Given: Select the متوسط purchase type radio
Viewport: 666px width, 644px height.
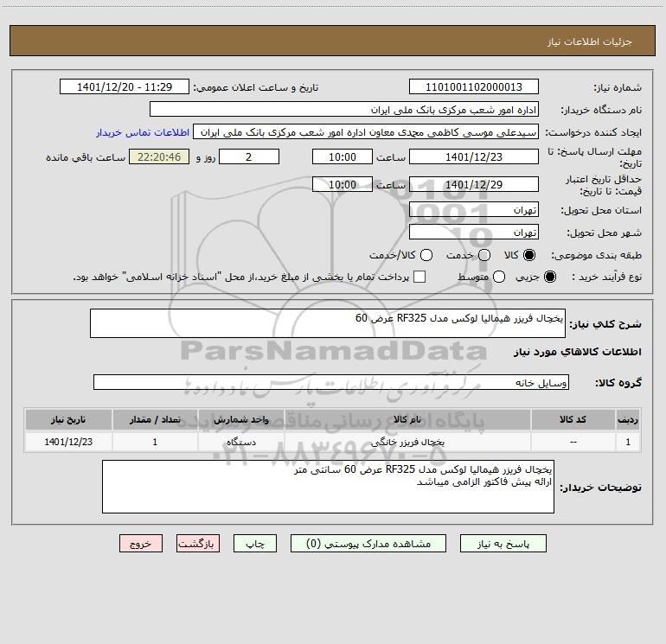Looking at the screenshot, I should pyautogui.click(x=499, y=277).
